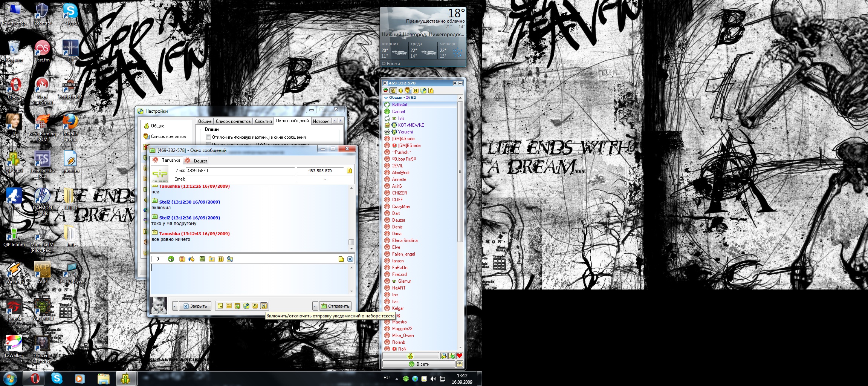
Task: Open the 'История' settings tab
Action: 321,121
